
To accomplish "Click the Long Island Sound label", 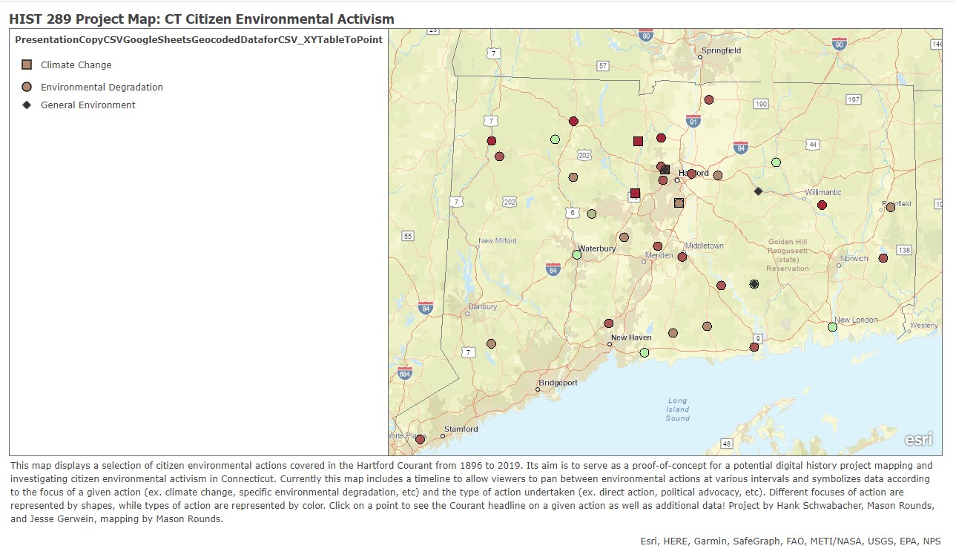I will click(x=677, y=409).
